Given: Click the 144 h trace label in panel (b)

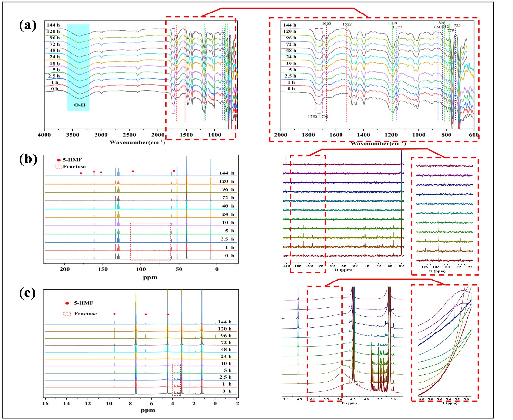Looking at the screenshot, I should pos(226,173).
